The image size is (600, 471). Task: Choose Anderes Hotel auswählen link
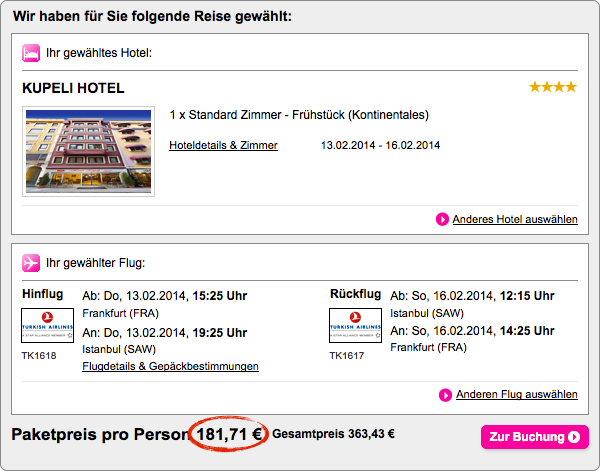point(514,219)
